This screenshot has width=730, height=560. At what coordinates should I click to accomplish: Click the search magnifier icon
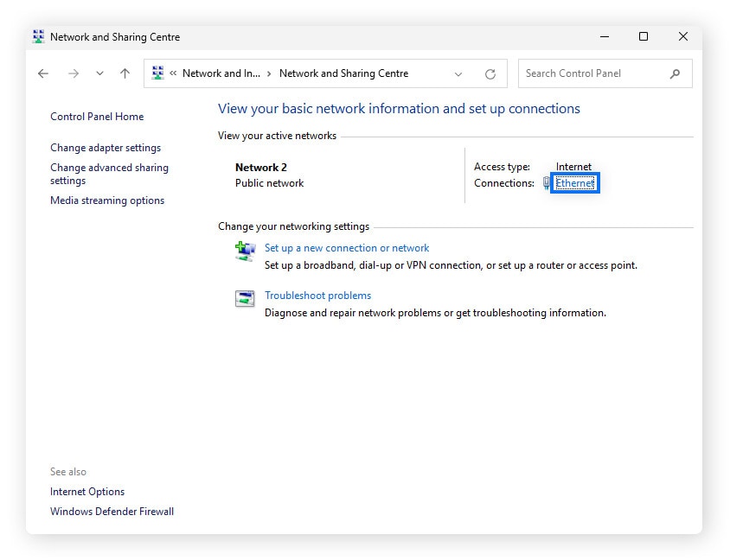tap(675, 73)
